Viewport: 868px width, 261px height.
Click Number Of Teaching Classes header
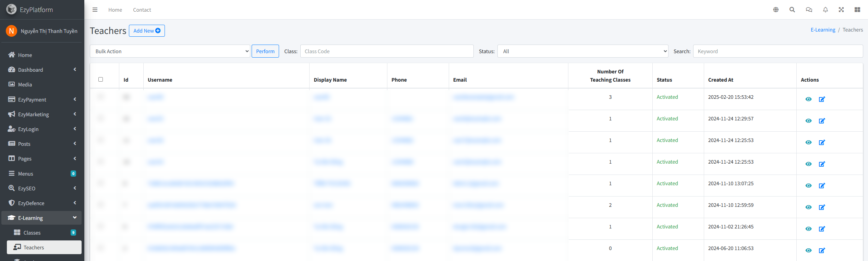(610, 75)
